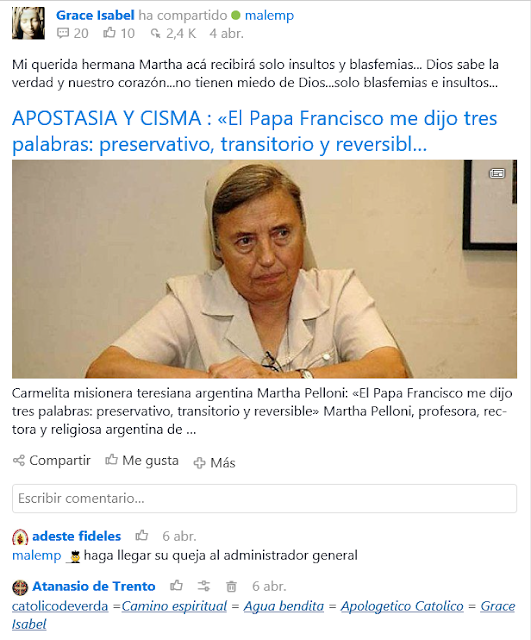The height and width of the screenshot is (640, 531).
Task: Focus the Escribir comentario input field
Action: pos(264,498)
